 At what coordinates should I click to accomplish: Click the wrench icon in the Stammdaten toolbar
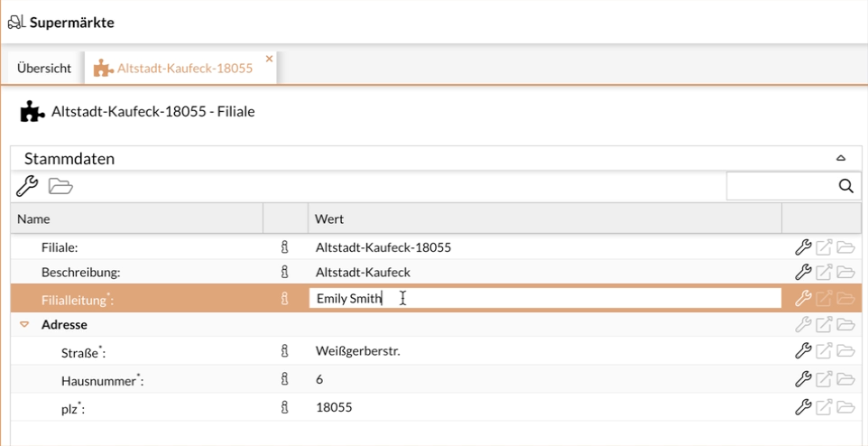coord(27,186)
